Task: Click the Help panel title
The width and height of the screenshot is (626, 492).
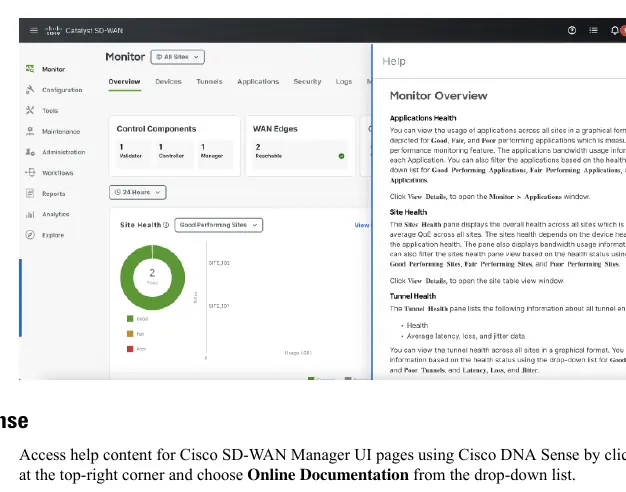Action: [x=394, y=61]
